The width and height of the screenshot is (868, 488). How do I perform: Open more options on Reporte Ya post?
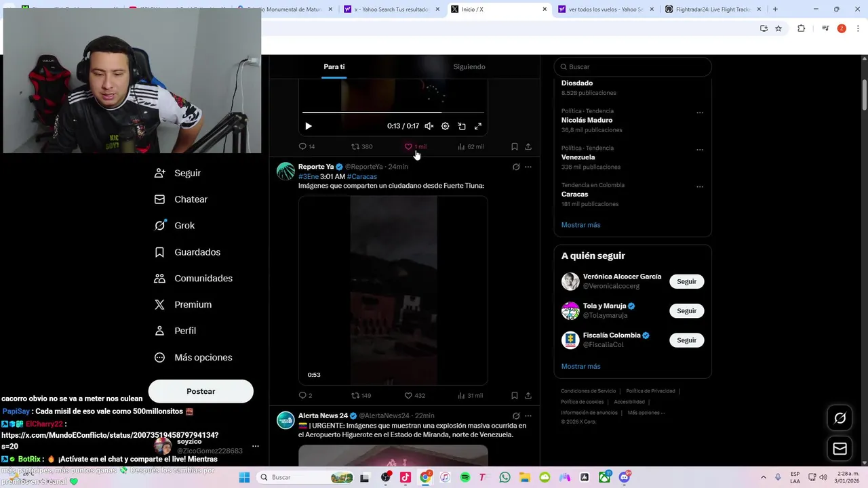(528, 167)
